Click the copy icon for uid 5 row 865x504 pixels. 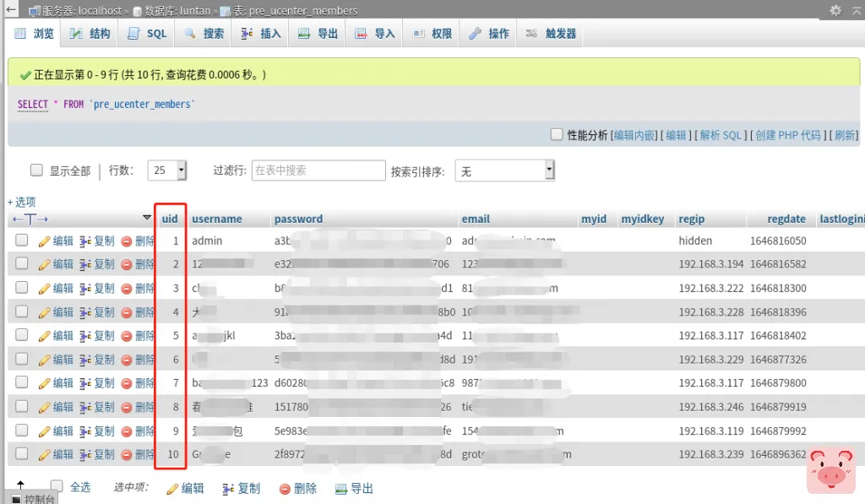[85, 336]
